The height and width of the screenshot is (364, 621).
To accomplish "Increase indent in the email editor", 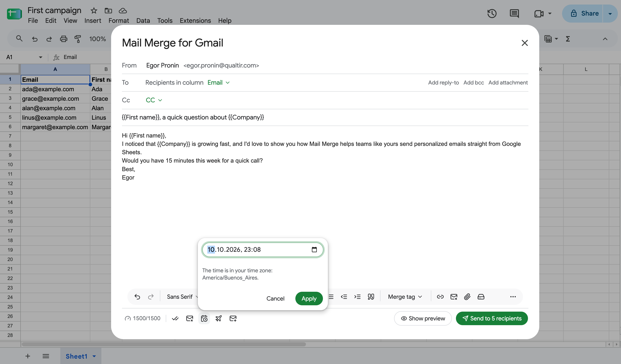I will 357,297.
